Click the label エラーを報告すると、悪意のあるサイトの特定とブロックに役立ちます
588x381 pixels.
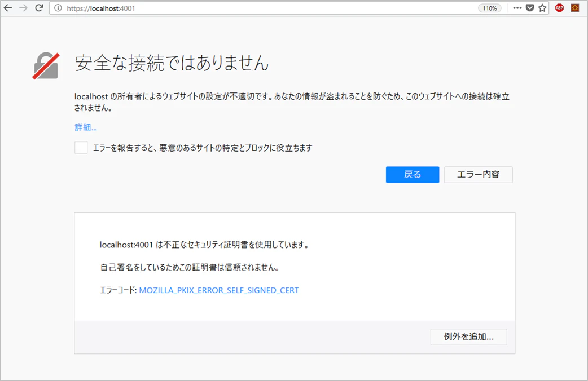203,148
